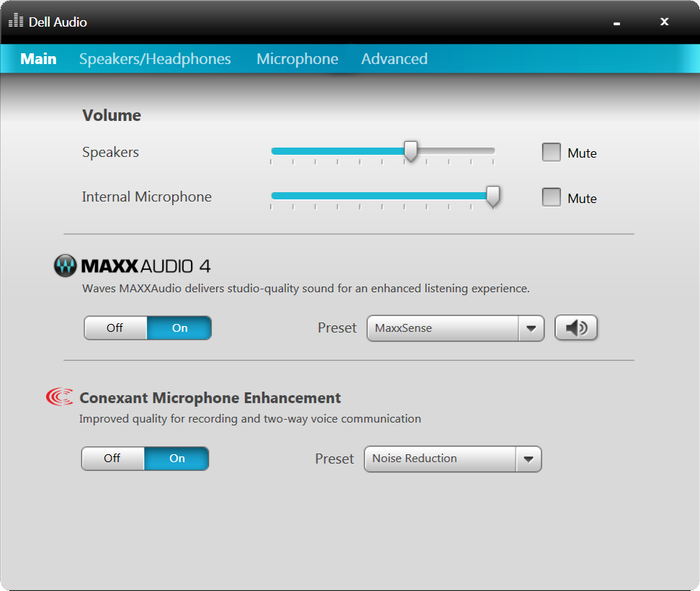700x591 pixels.
Task: Click the Speakers volume label
Action: coord(111,152)
